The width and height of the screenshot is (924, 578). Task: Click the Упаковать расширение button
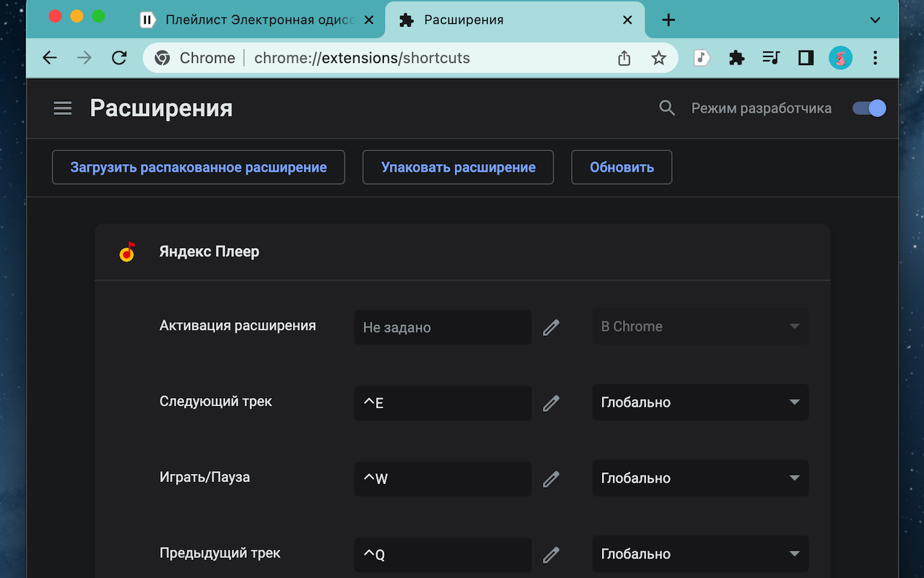click(458, 168)
